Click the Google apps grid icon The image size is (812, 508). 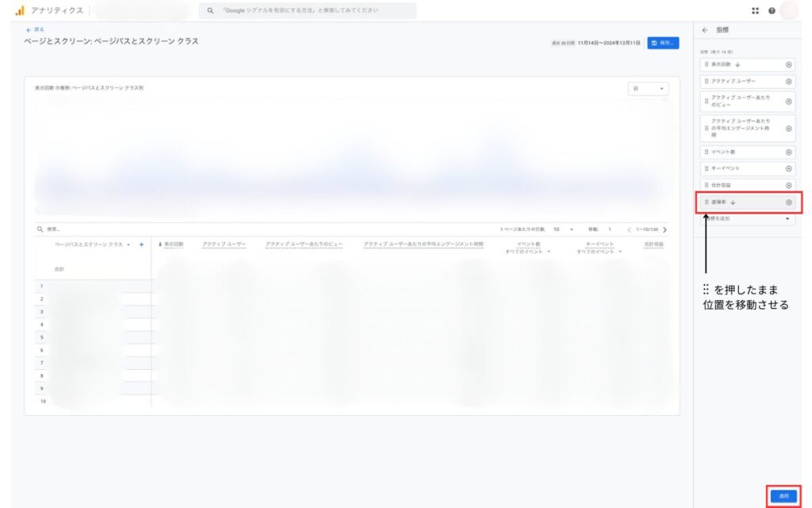[755, 11]
